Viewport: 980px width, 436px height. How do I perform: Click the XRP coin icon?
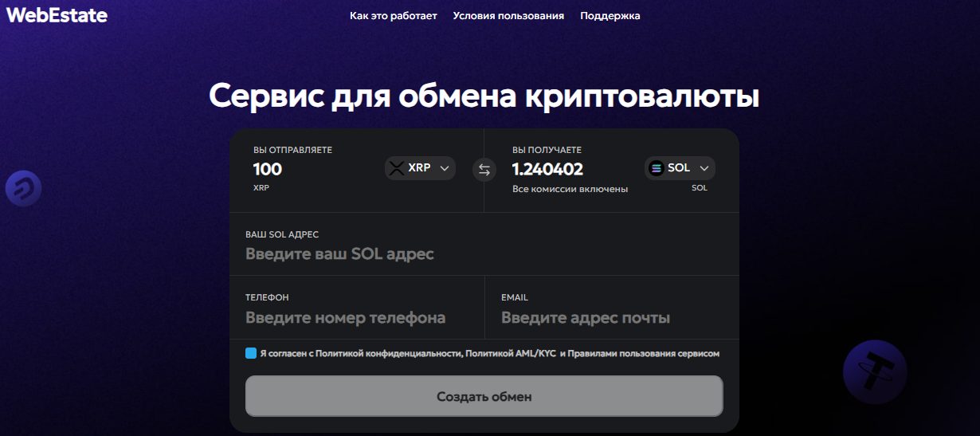(396, 168)
